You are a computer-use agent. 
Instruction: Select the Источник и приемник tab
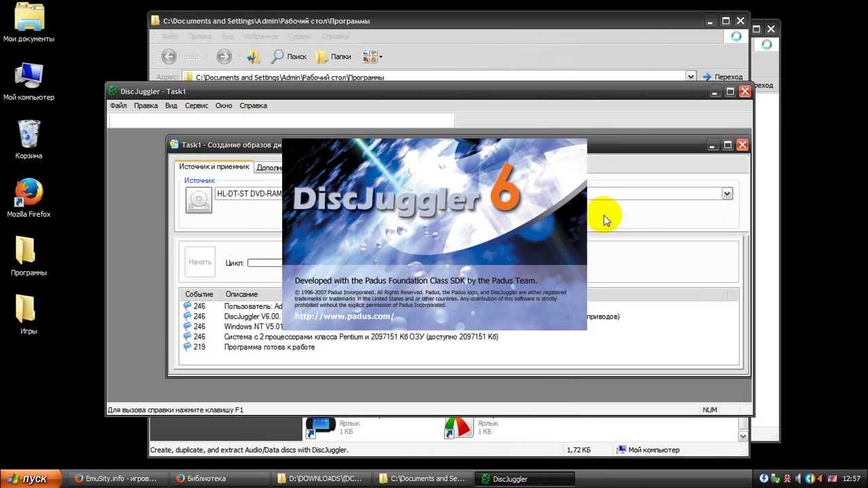[x=214, y=167]
